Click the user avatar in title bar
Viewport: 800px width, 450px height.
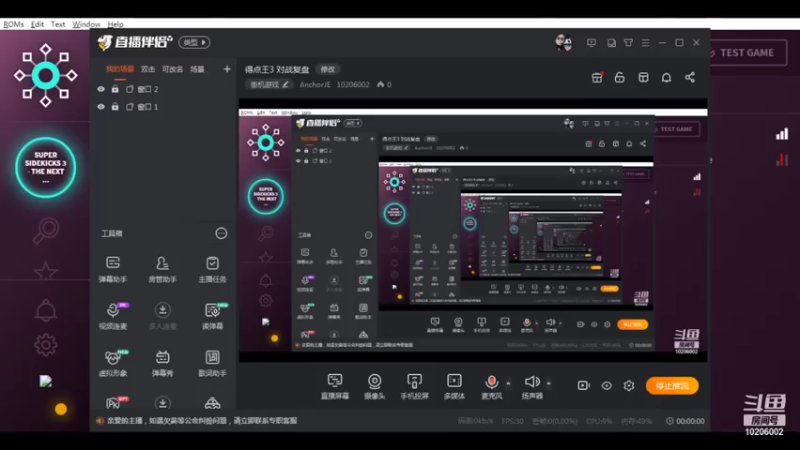click(x=563, y=43)
